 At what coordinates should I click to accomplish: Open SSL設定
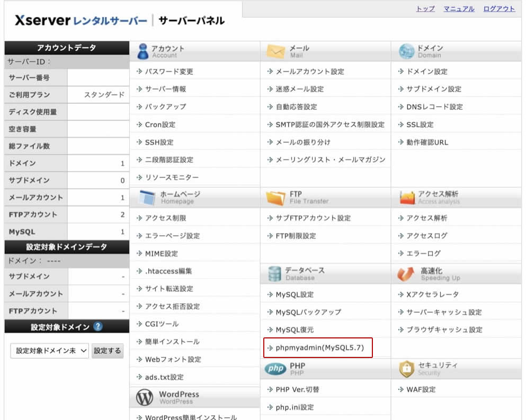[420, 124]
